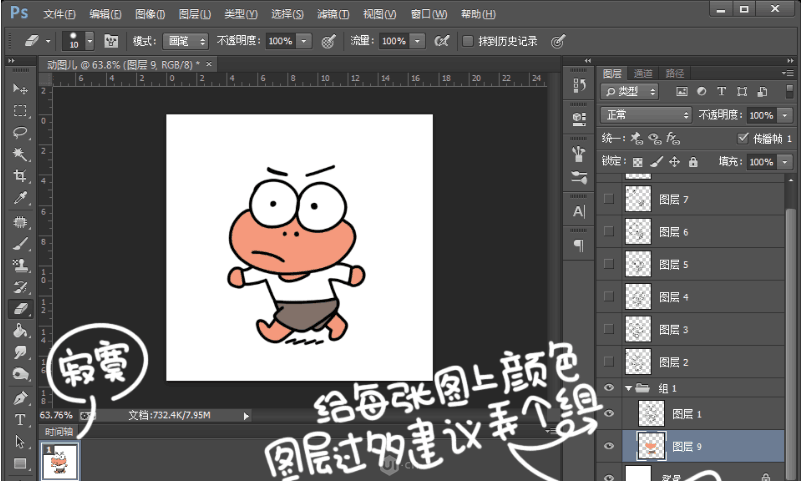Image resolution: width=801 pixels, height=481 pixels.
Task: Open layer fill dropdown arrow
Action: pyautogui.click(x=785, y=162)
